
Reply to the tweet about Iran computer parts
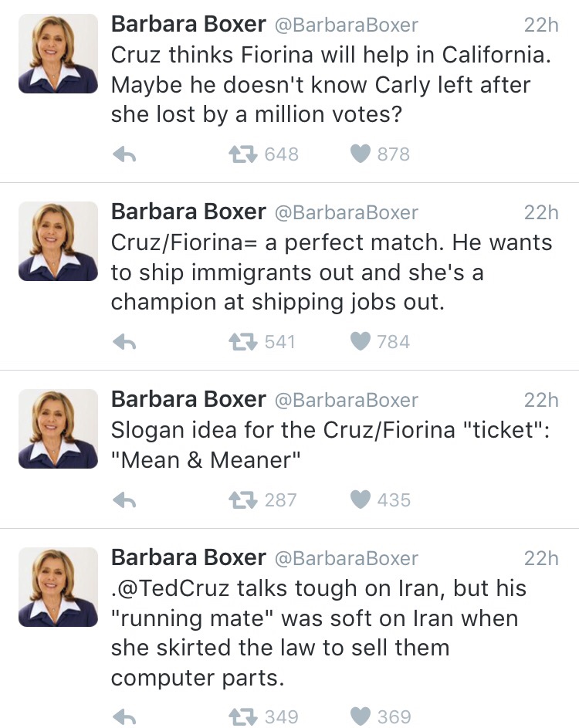click(x=125, y=717)
